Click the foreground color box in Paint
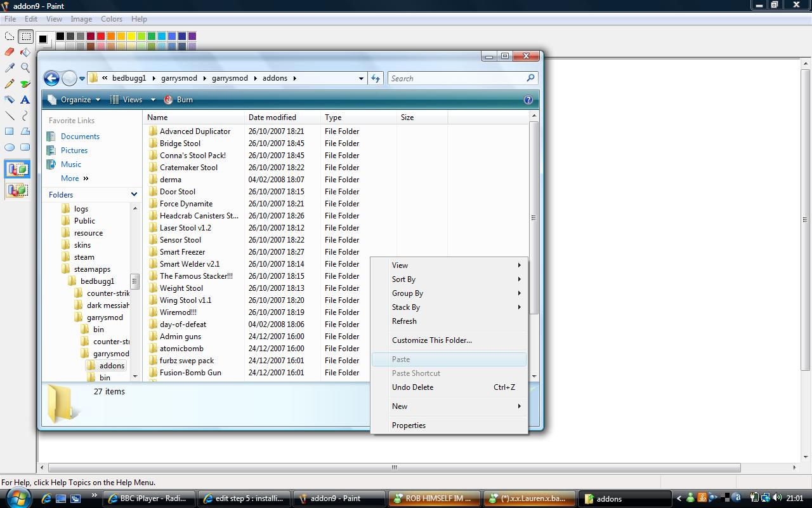This screenshot has width=812, height=508. 43,39
